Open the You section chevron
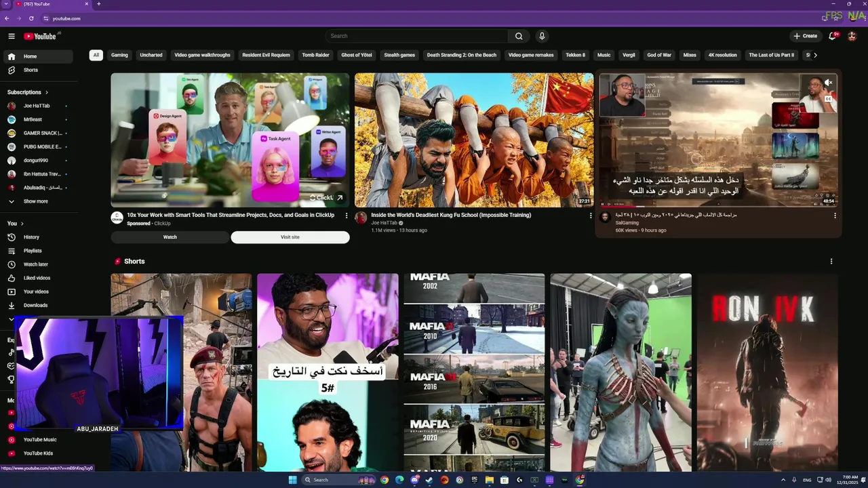The height and width of the screenshot is (488, 868). [x=22, y=224]
